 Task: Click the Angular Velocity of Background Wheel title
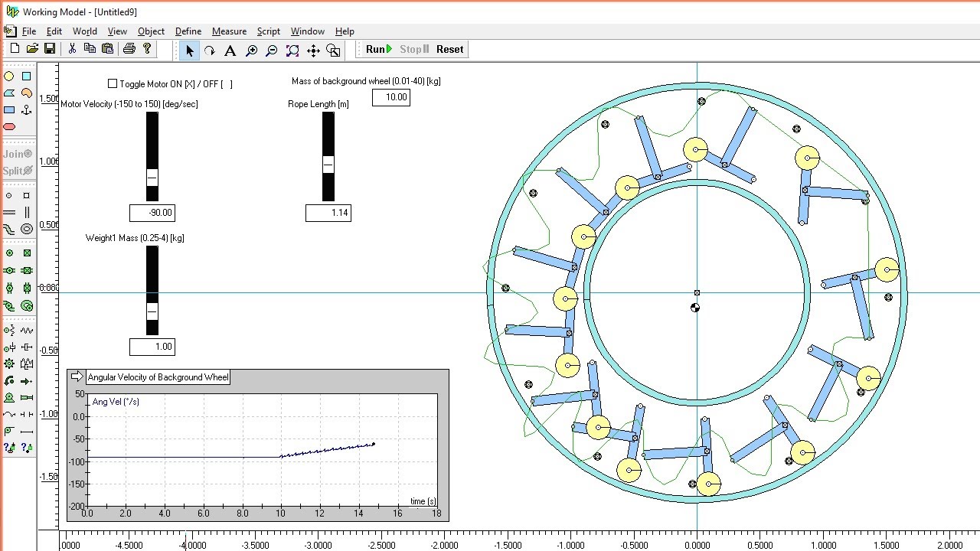(157, 377)
